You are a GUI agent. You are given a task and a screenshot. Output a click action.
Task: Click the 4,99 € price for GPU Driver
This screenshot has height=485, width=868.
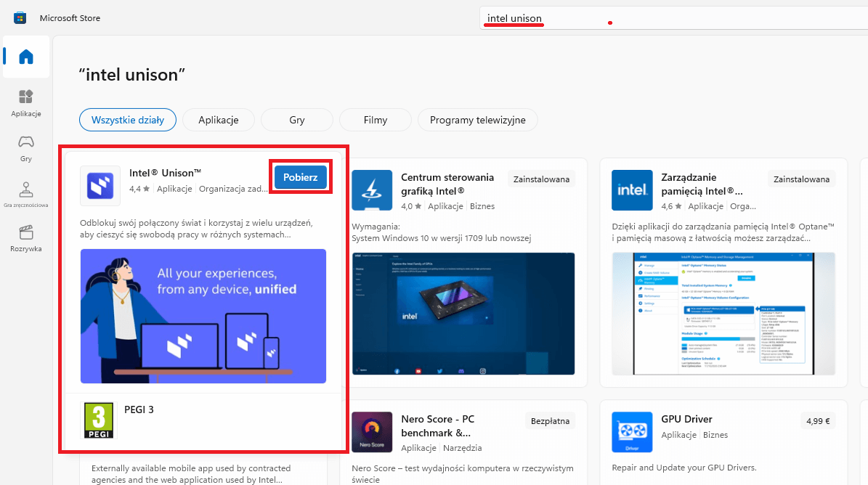818,421
